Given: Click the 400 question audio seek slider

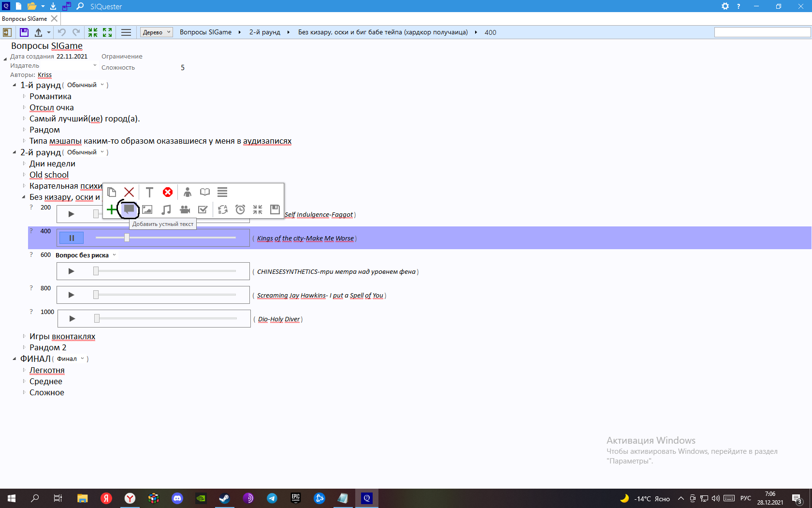Looking at the screenshot, I should click(166, 238).
